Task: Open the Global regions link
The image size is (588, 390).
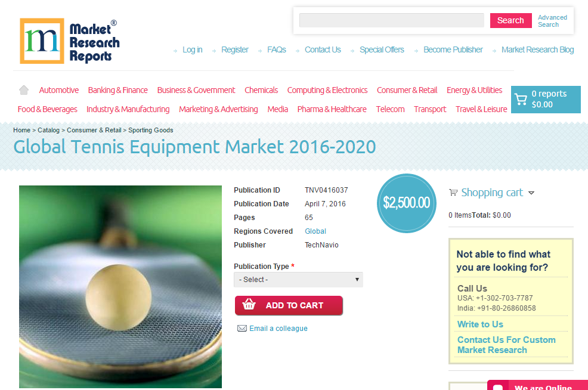Action: tap(315, 231)
